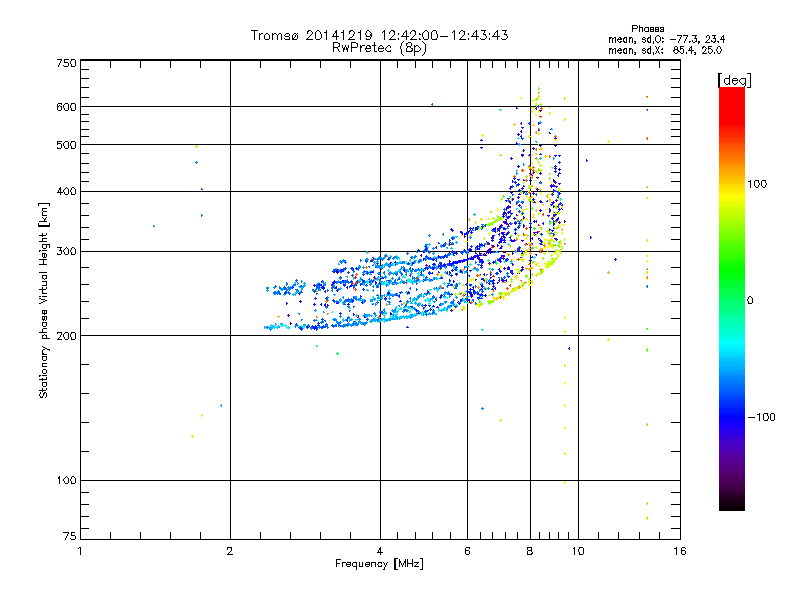This screenshot has height=600, width=800.
Task: Click the 'Phases' header label
Action: tap(647, 29)
